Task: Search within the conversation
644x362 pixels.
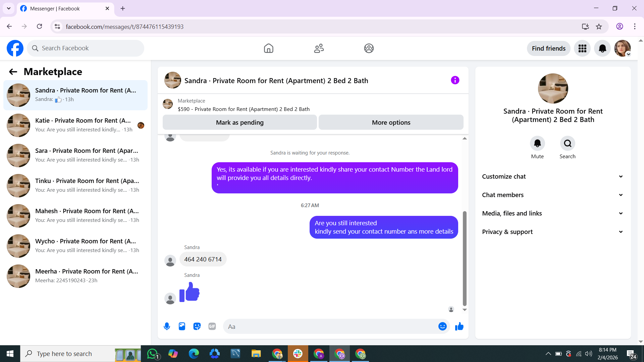Action: point(568,143)
